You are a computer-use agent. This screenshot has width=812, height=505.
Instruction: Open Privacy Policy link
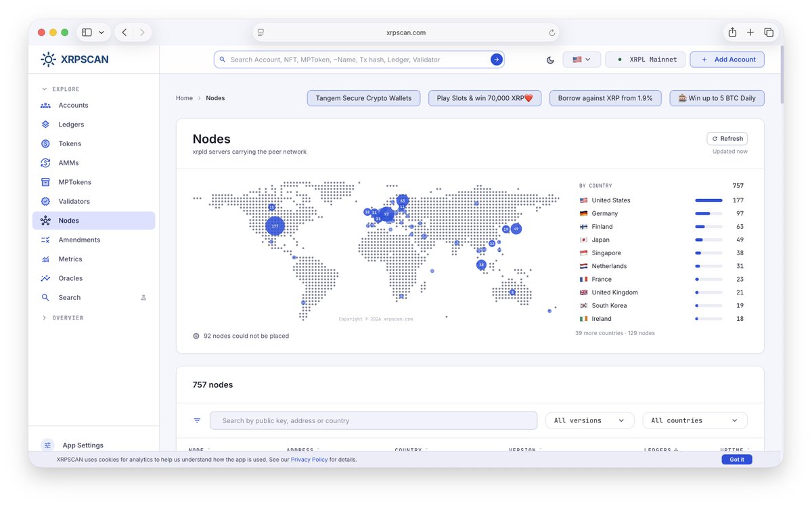(x=309, y=460)
